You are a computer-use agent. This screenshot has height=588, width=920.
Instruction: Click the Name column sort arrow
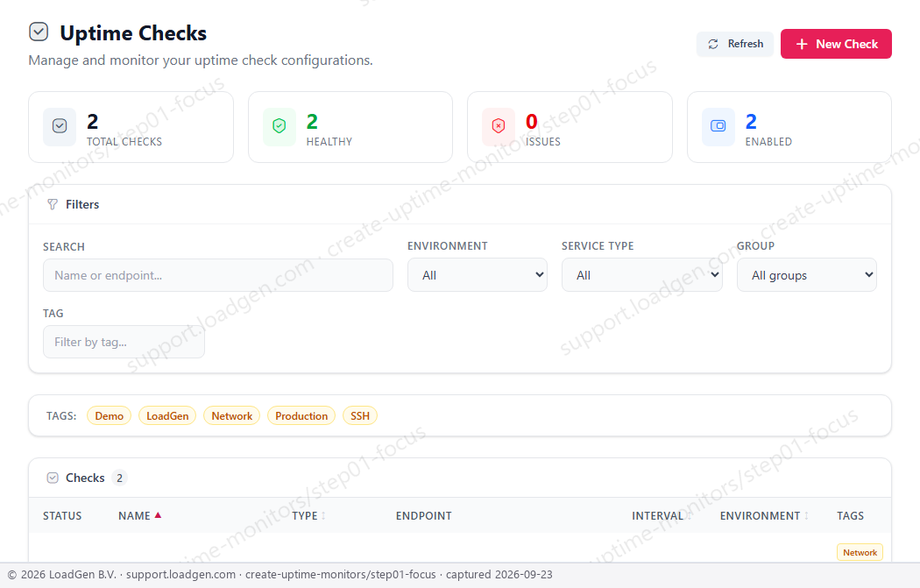[x=158, y=515]
